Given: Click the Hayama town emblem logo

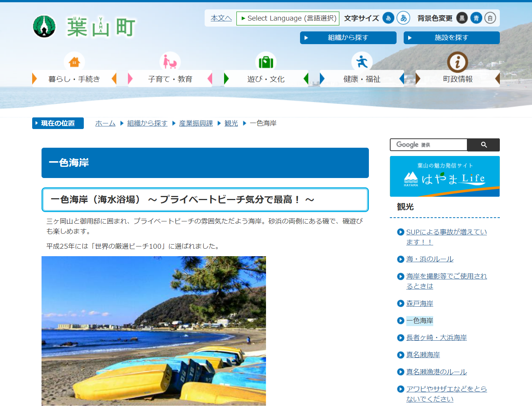Looking at the screenshot, I should [x=44, y=27].
